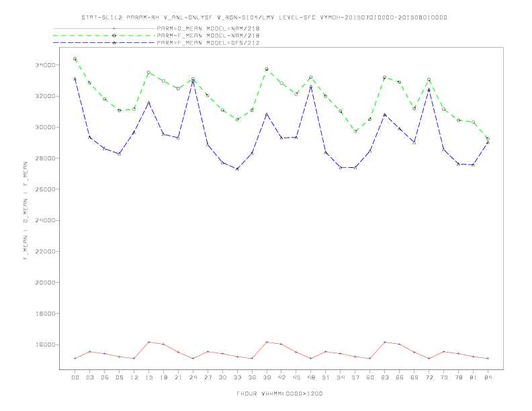This screenshot has height=411, width=532.
Task: Click x-axis tick label 33
Action: [237, 377]
